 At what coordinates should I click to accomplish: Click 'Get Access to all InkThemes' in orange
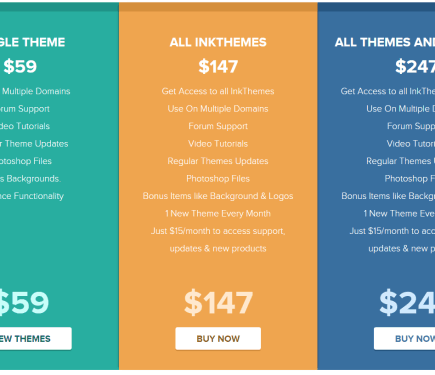click(218, 91)
